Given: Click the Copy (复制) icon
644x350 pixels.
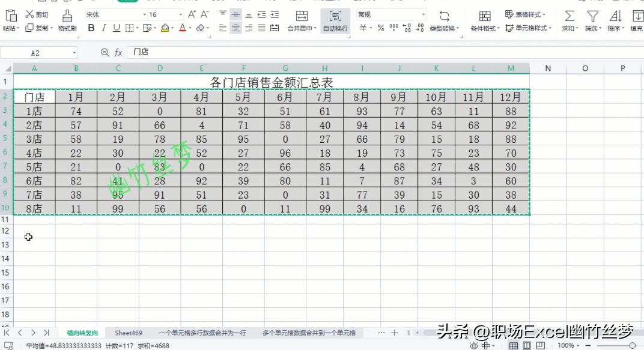Looking at the screenshot, I should 29,28.
